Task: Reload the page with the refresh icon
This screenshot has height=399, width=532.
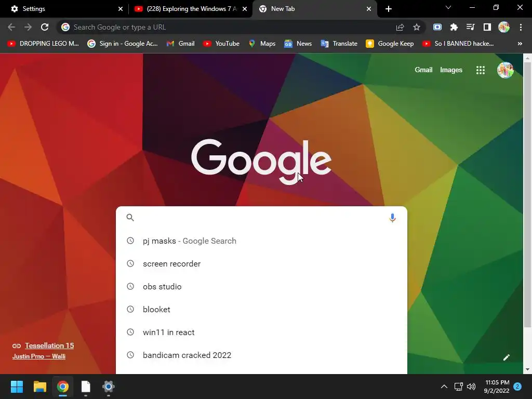Action: coord(45,27)
